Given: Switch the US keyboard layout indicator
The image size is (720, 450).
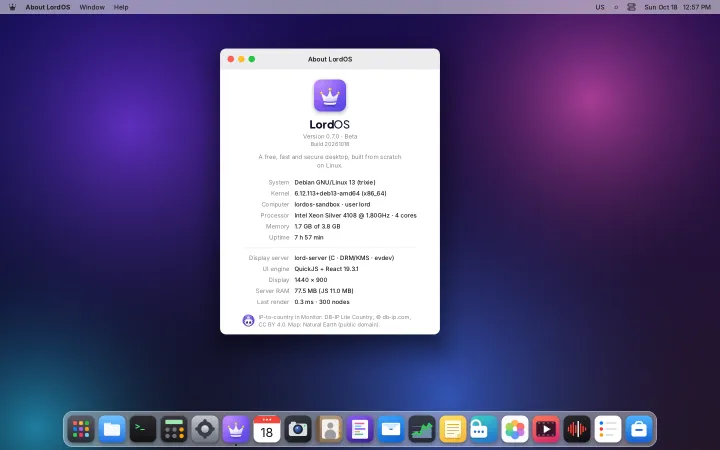Looking at the screenshot, I should point(600,7).
